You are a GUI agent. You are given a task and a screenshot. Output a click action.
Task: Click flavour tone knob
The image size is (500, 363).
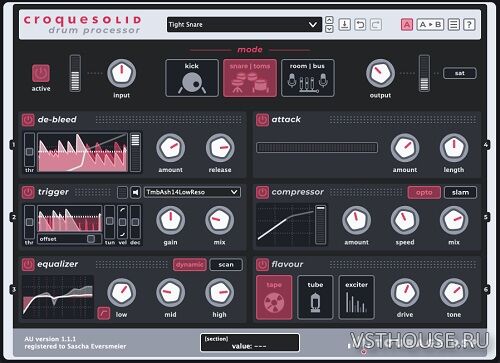[454, 293]
